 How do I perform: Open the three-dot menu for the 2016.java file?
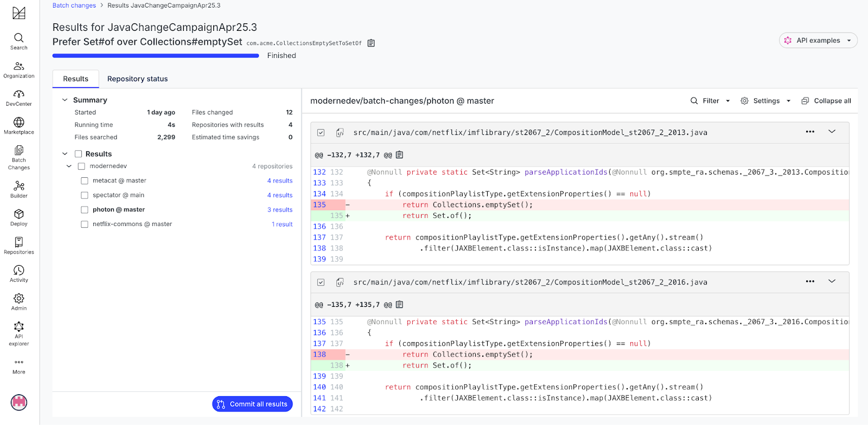tap(810, 281)
